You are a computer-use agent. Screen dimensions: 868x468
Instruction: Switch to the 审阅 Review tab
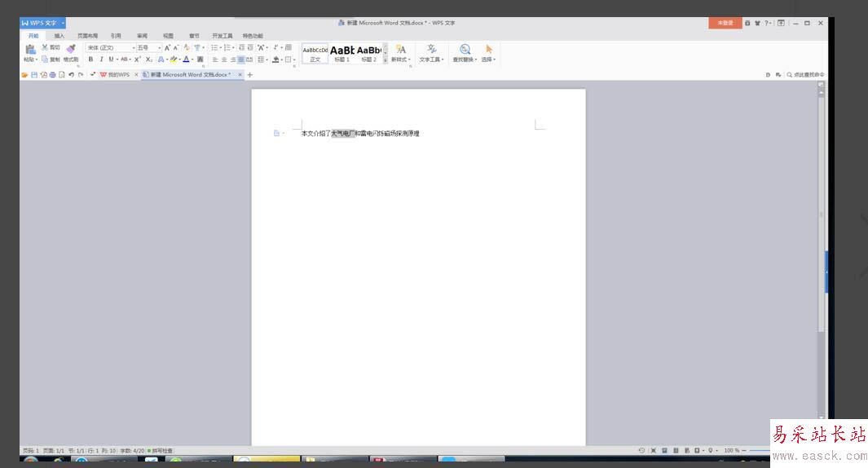(142, 35)
